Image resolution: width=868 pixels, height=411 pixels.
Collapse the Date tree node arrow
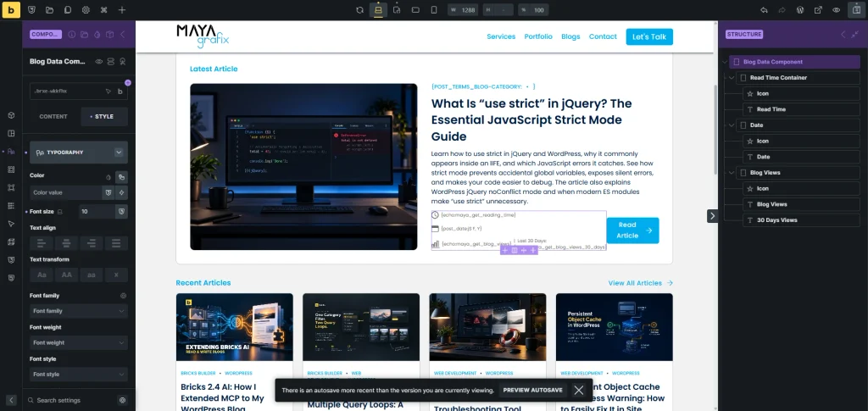point(732,125)
